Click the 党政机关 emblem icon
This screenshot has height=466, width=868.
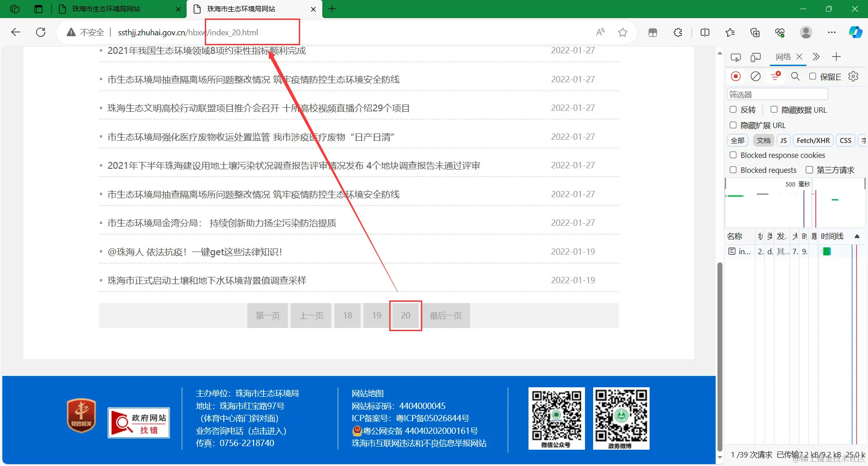coord(81,415)
